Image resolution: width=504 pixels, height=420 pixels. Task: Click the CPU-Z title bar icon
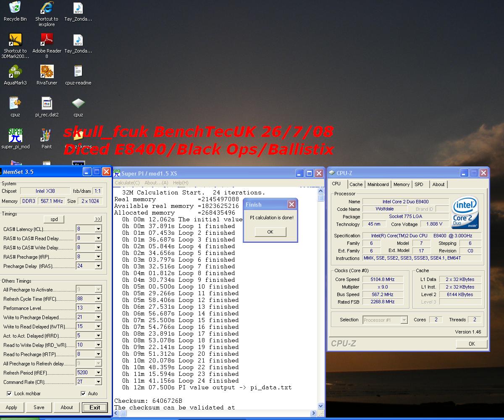[x=332, y=173]
